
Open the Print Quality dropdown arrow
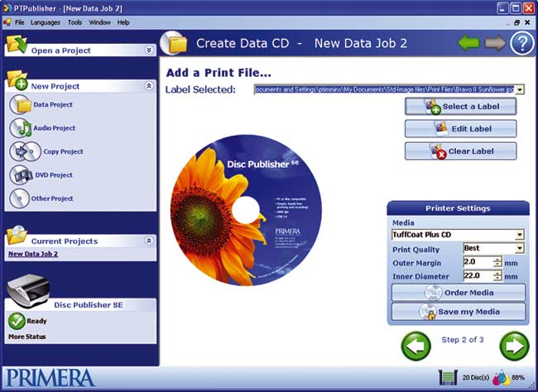coord(520,248)
